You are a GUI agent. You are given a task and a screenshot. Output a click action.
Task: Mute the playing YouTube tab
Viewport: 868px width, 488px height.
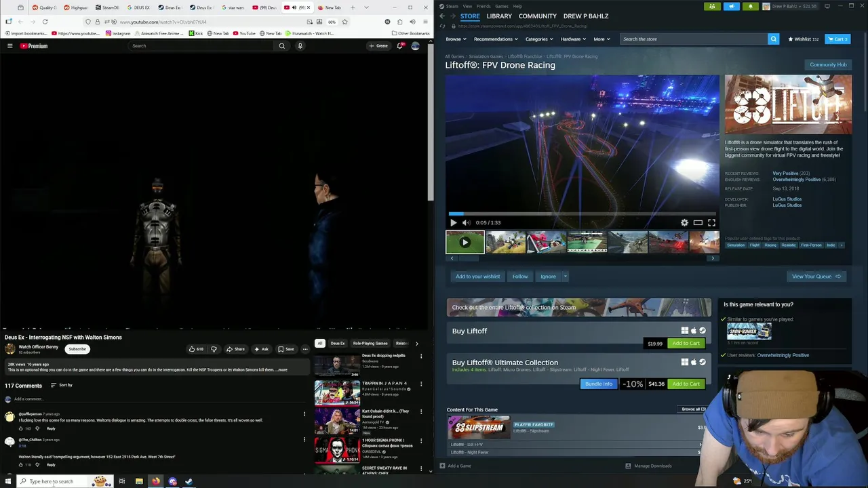pyautogui.click(x=294, y=7)
